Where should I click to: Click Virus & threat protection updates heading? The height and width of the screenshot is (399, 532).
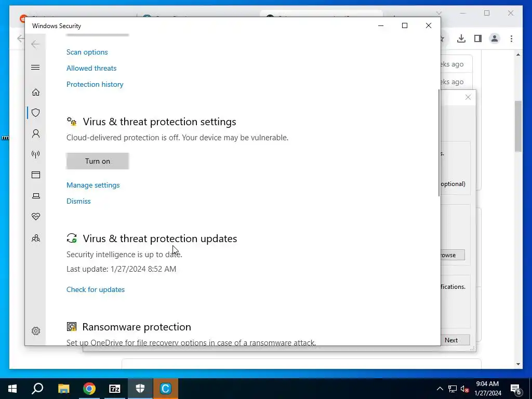pos(160,239)
